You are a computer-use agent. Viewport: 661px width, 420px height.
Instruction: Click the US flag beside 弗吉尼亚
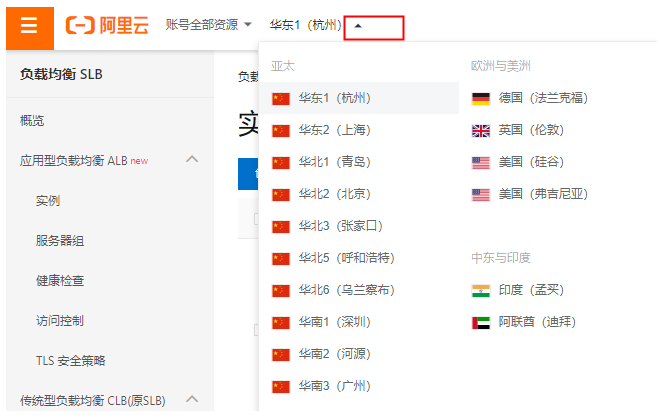pos(481,195)
